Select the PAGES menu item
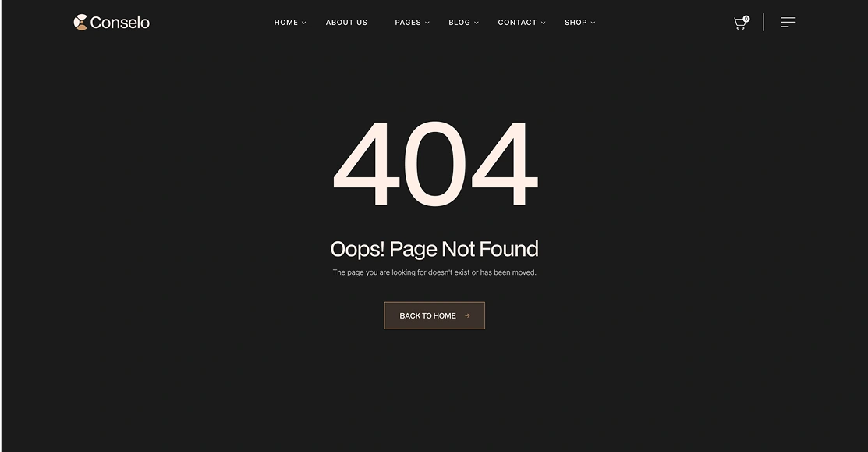 [x=408, y=22]
